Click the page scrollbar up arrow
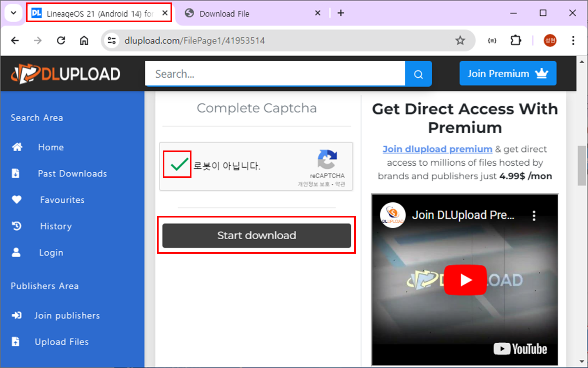Screen dimensions: 588x368 [x=582, y=62]
